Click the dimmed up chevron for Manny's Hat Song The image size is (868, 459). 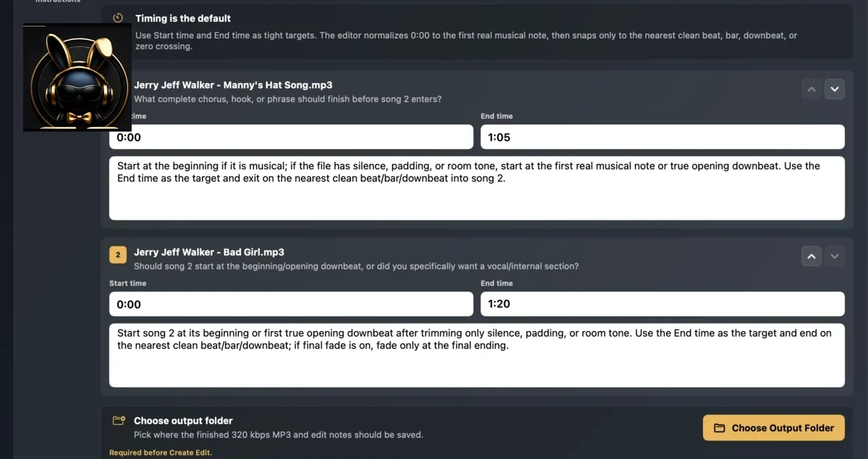click(x=812, y=89)
